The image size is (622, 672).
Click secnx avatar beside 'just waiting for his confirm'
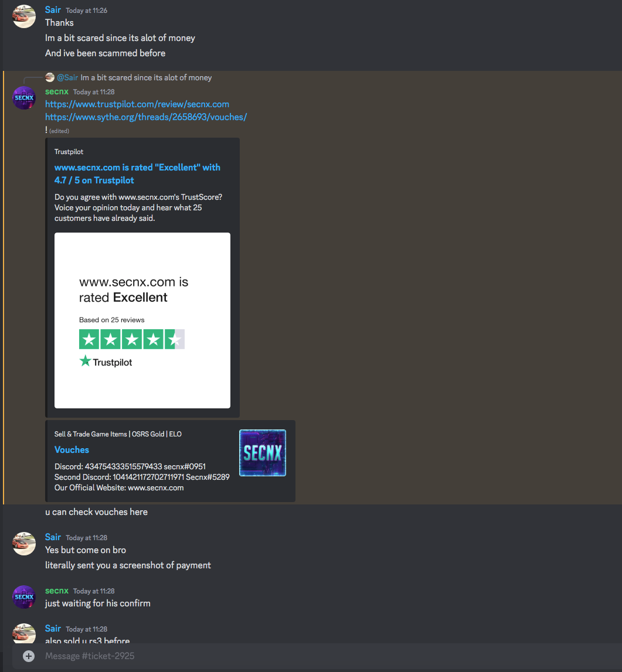click(24, 597)
